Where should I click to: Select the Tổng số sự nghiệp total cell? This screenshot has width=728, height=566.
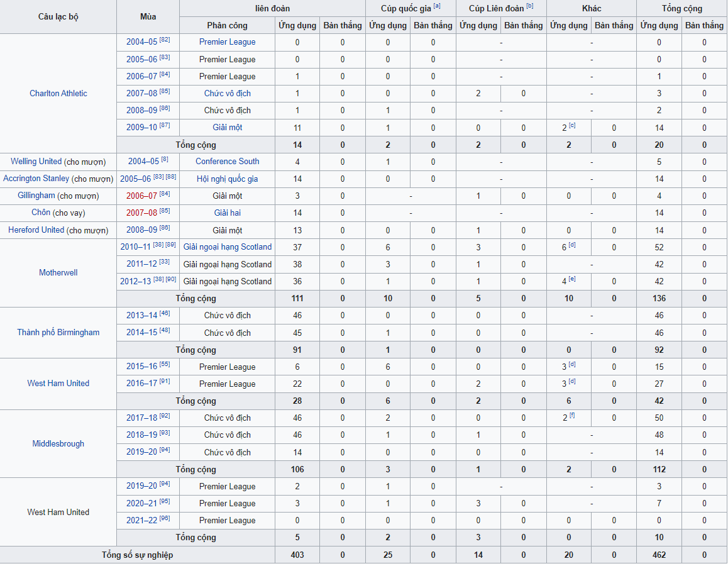(137, 555)
